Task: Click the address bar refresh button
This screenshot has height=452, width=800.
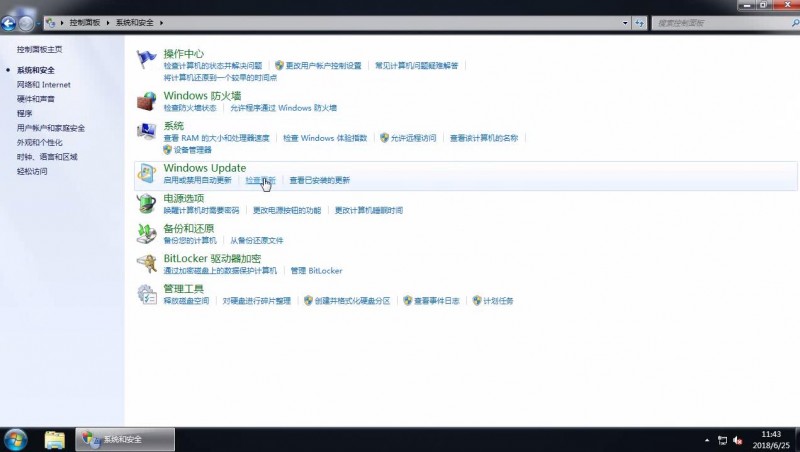Action: (639, 23)
